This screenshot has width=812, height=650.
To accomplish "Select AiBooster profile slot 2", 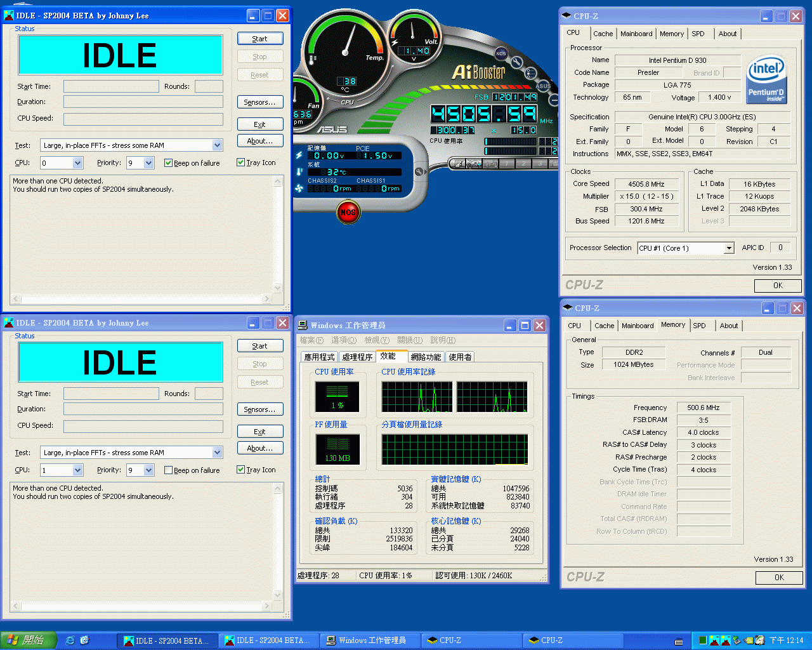I will point(523,163).
